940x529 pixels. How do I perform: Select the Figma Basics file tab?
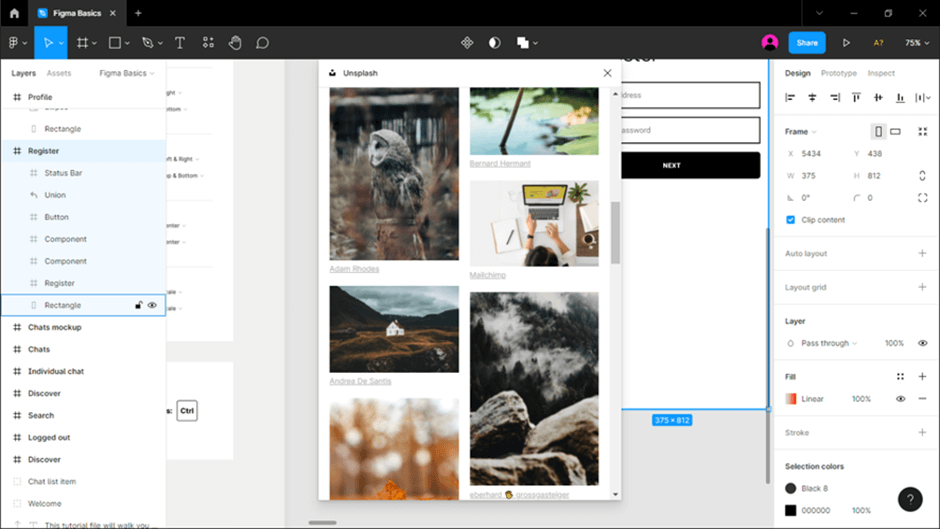tap(77, 13)
